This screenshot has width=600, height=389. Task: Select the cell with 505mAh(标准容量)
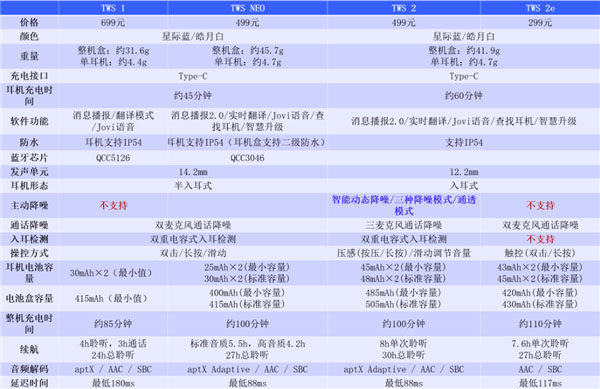click(x=404, y=298)
